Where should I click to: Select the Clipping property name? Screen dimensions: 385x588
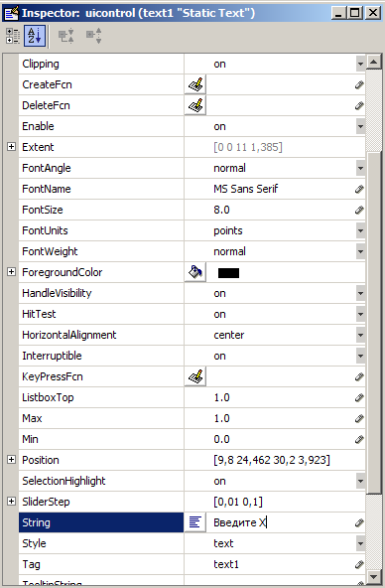pos(41,64)
